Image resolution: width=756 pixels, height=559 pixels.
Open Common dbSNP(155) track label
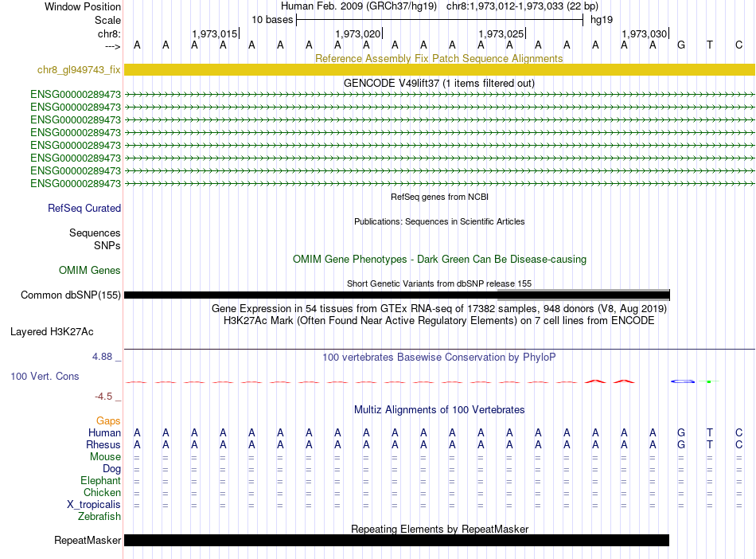click(x=71, y=295)
